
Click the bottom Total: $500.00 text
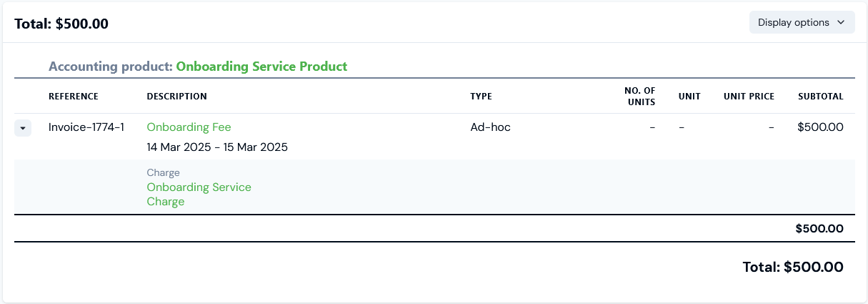793,267
